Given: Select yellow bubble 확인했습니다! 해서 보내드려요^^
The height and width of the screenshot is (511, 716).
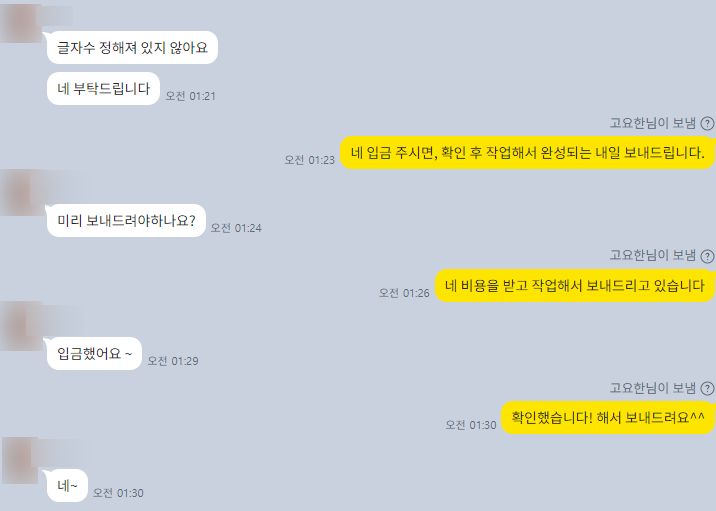Looking at the screenshot, I should (608, 417).
